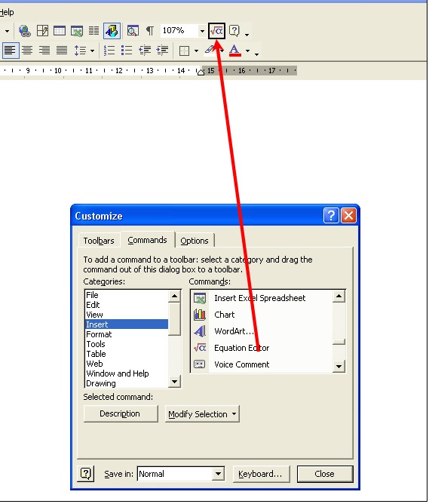
Task: Click the Description button
Action: [x=120, y=413]
